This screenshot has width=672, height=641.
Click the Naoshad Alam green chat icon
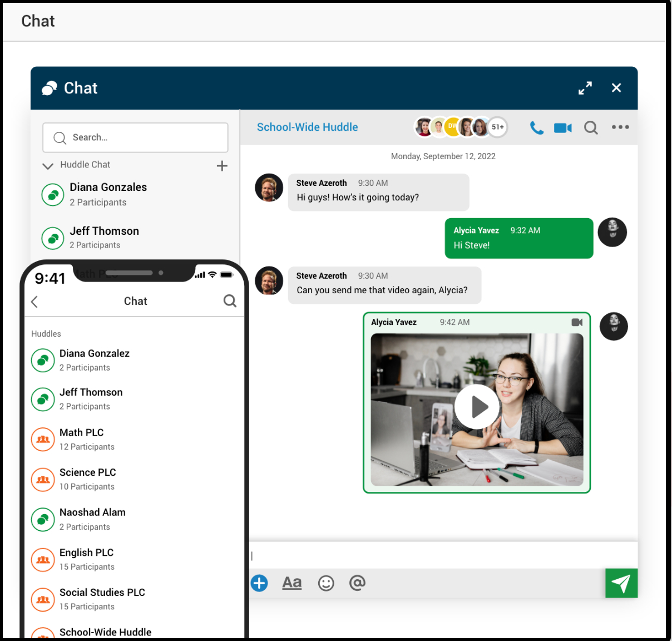(43, 520)
